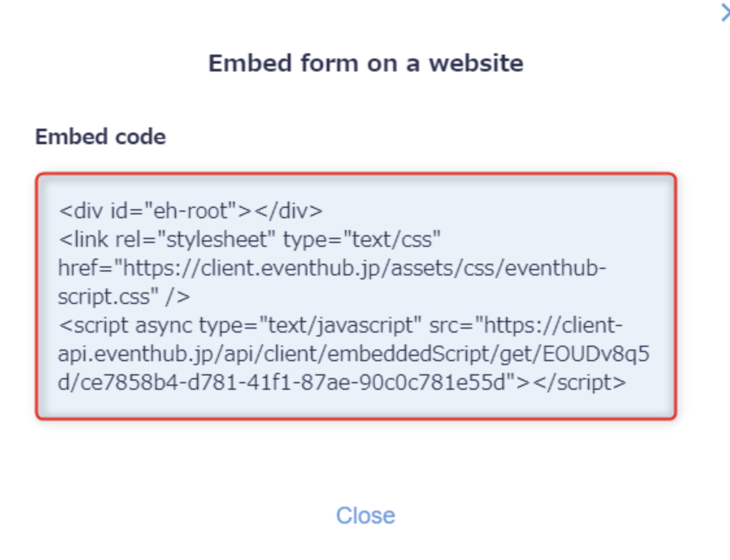The width and height of the screenshot is (730, 560).
Task: Click the href client.eventhub.jp CSS URL line
Action: (333, 268)
